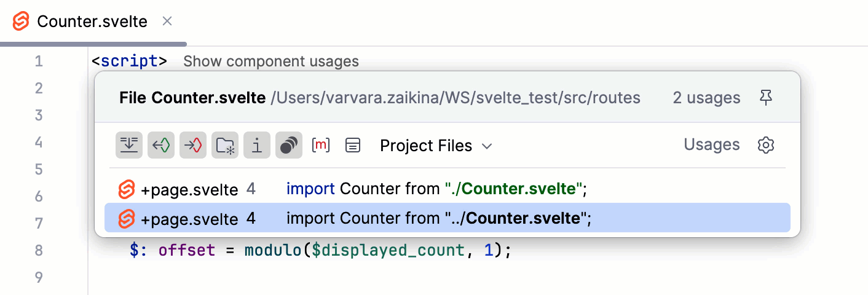Click the script tag on line 1

pos(129,61)
